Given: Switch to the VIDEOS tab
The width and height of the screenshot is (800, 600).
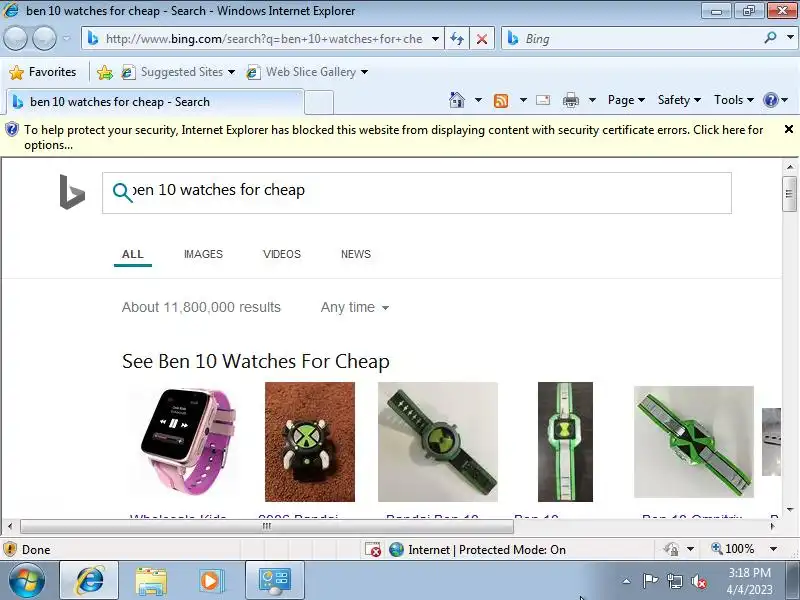Looking at the screenshot, I should point(282,254).
